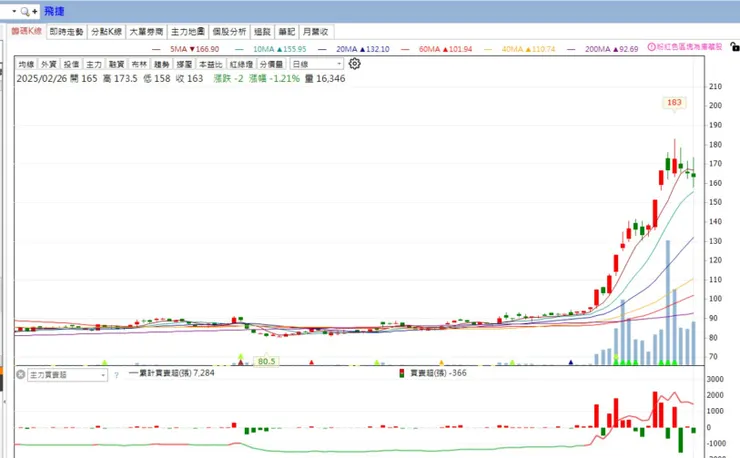740x458 pixels.
Task: Click the 買賣超(張) -366 legend text
Action: point(438,373)
